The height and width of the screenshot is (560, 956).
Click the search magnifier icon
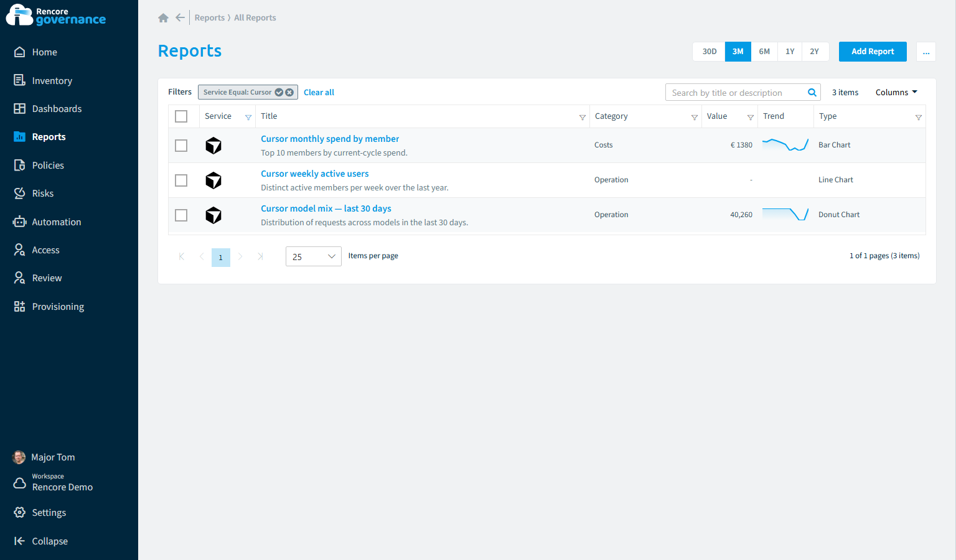point(812,93)
